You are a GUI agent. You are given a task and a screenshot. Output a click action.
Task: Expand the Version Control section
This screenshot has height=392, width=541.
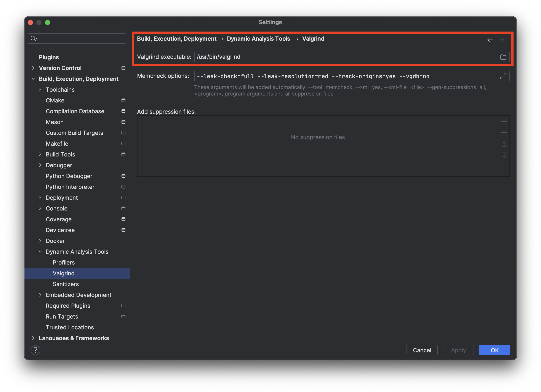click(33, 68)
